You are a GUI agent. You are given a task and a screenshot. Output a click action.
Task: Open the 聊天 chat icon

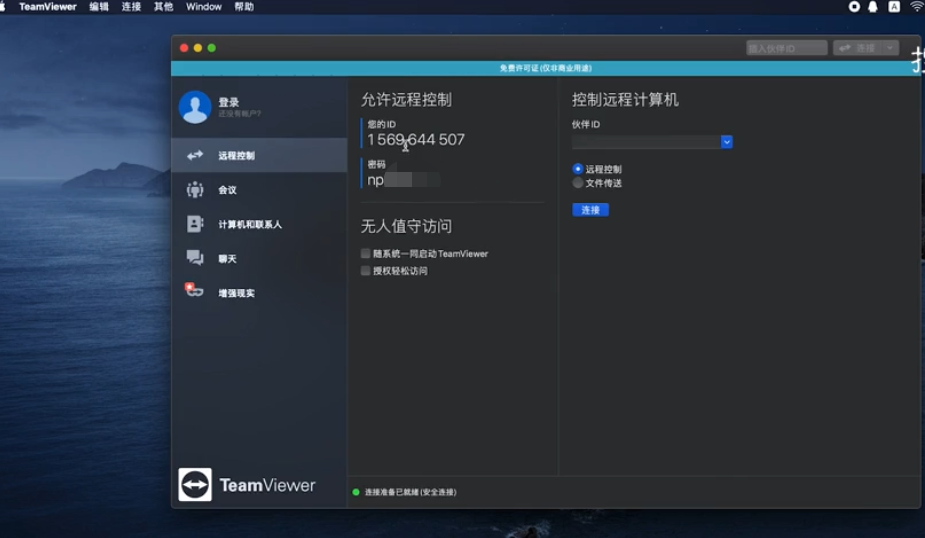[195, 258]
